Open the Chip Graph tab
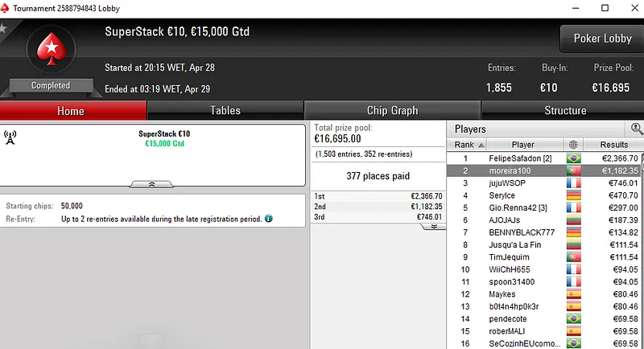This screenshot has height=349, width=644. tap(392, 110)
